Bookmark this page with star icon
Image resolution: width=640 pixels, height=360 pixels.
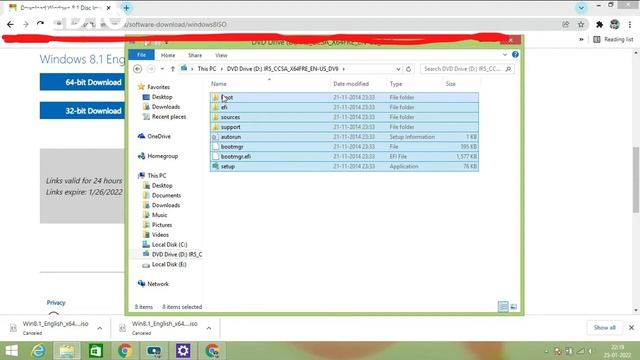581,24
